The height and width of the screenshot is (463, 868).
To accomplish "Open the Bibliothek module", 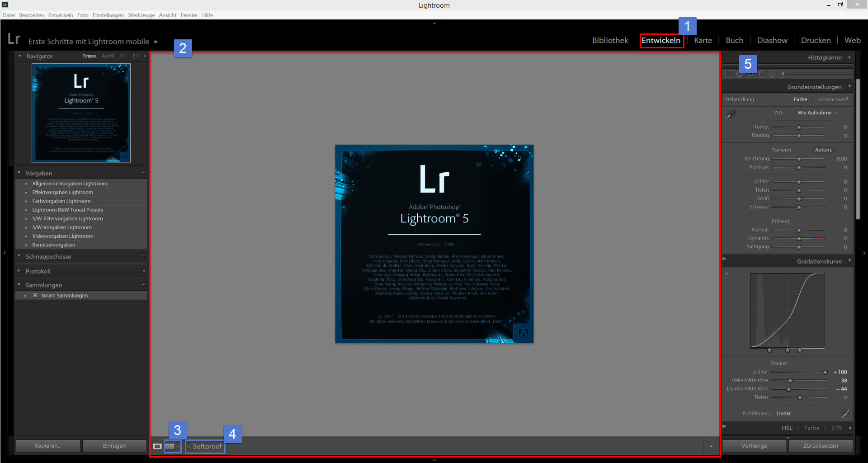I will [610, 40].
